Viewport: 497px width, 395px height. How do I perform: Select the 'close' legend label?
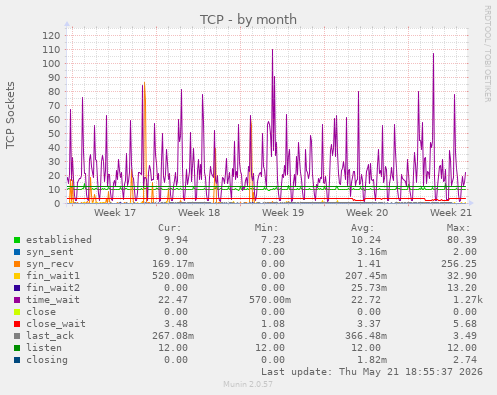pos(41,312)
